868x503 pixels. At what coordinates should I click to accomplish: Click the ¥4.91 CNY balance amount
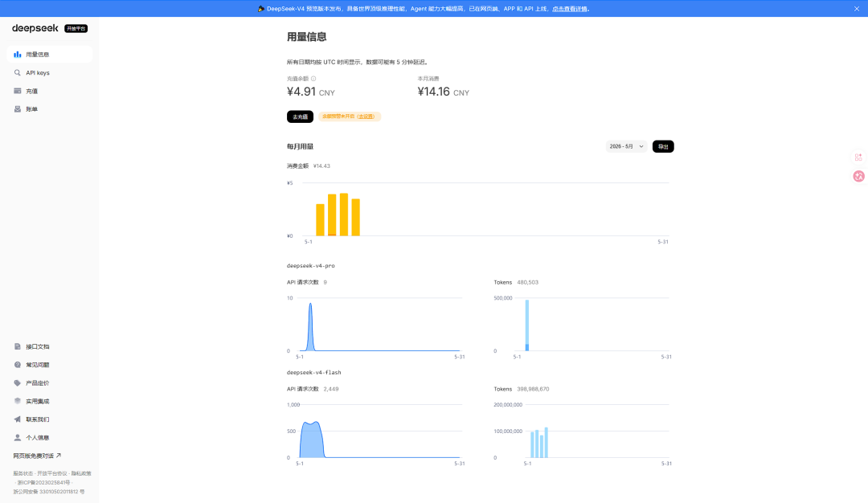tap(310, 92)
